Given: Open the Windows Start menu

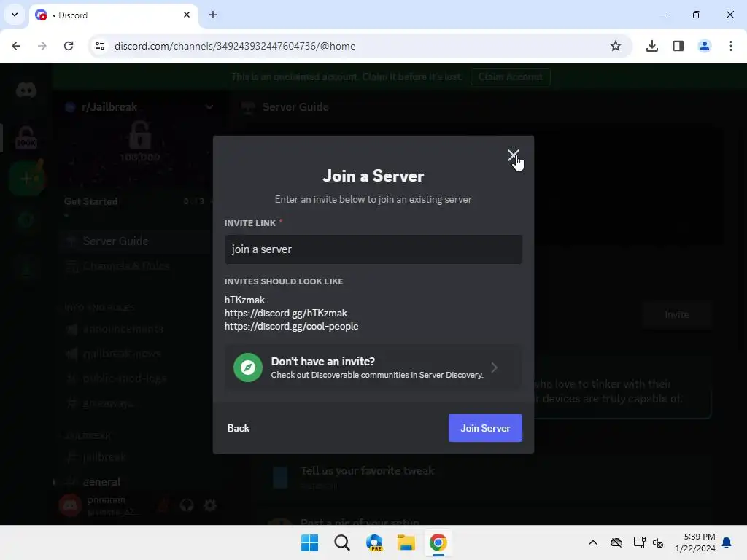Looking at the screenshot, I should click(309, 542).
